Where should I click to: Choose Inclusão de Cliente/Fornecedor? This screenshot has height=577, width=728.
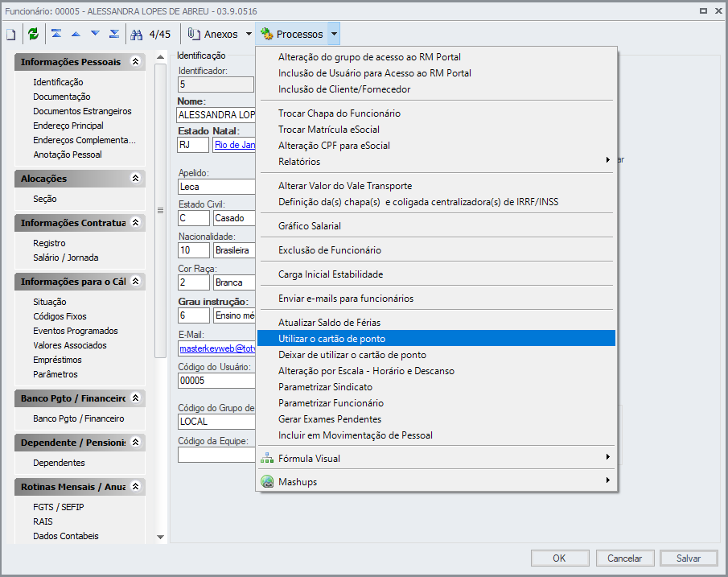tap(436, 89)
